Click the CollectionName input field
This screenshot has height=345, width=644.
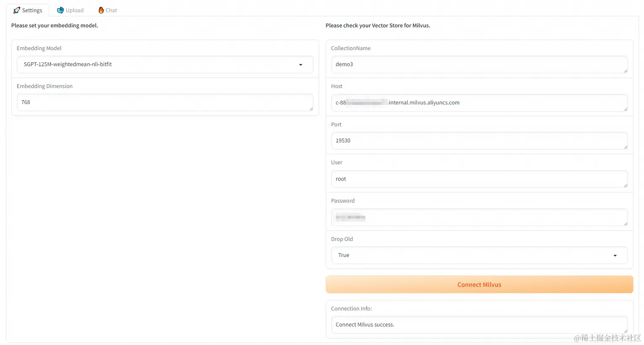click(479, 64)
